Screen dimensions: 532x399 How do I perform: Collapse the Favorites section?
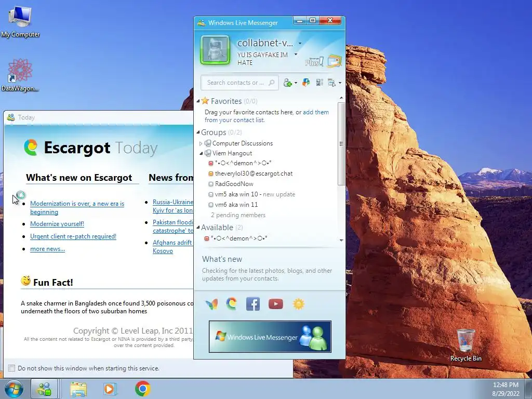(198, 101)
